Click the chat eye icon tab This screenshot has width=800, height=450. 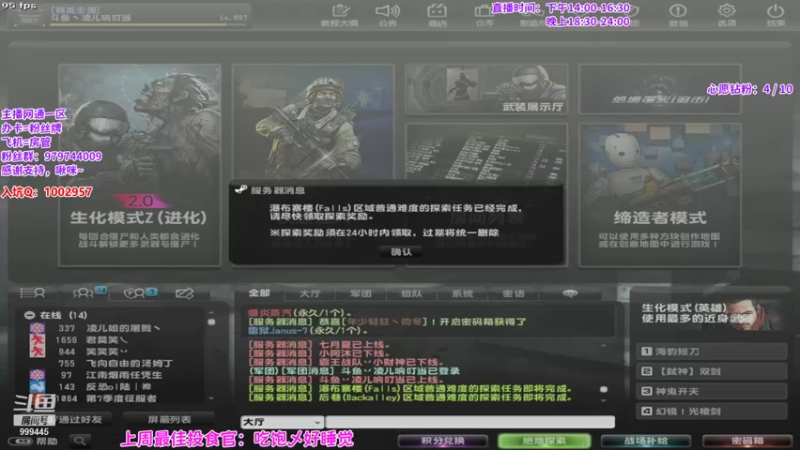coord(570,293)
